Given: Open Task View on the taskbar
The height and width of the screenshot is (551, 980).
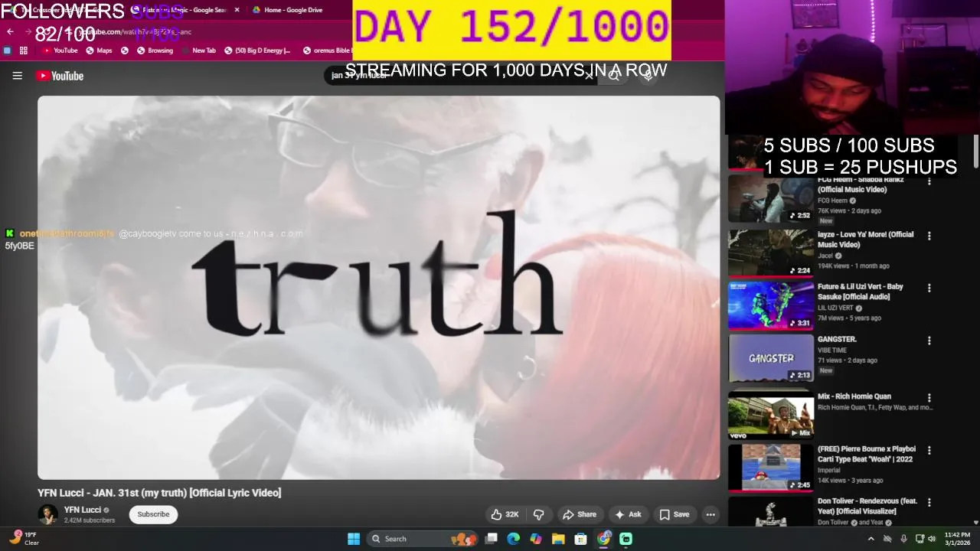Looking at the screenshot, I should click(492, 539).
